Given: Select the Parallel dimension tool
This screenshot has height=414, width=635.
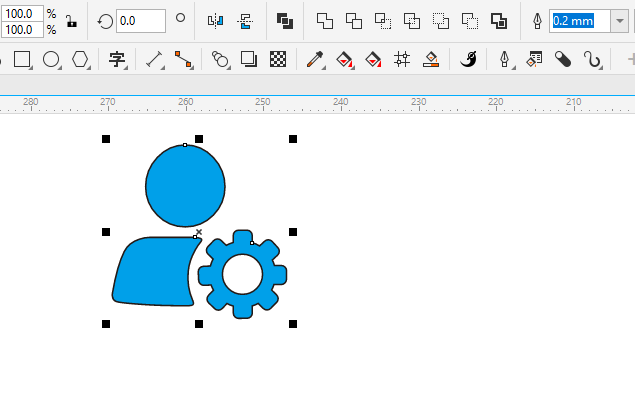Looking at the screenshot, I should (154, 59).
